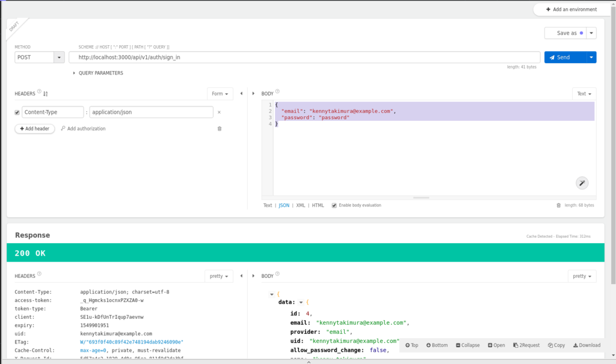Image resolution: width=616 pixels, height=364 pixels.
Task: Switch body format to XML
Action: [301, 205]
